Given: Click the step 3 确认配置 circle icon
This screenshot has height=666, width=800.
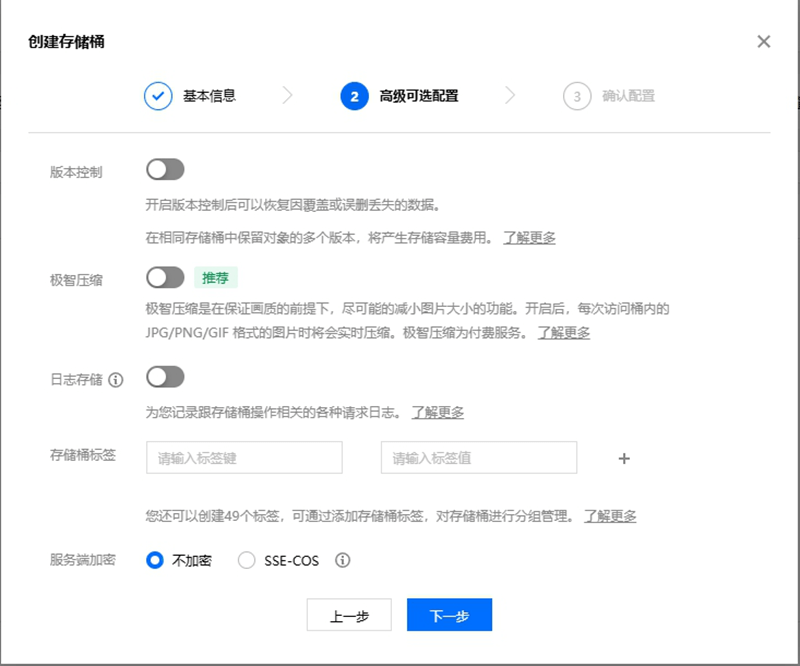Looking at the screenshot, I should 577,96.
